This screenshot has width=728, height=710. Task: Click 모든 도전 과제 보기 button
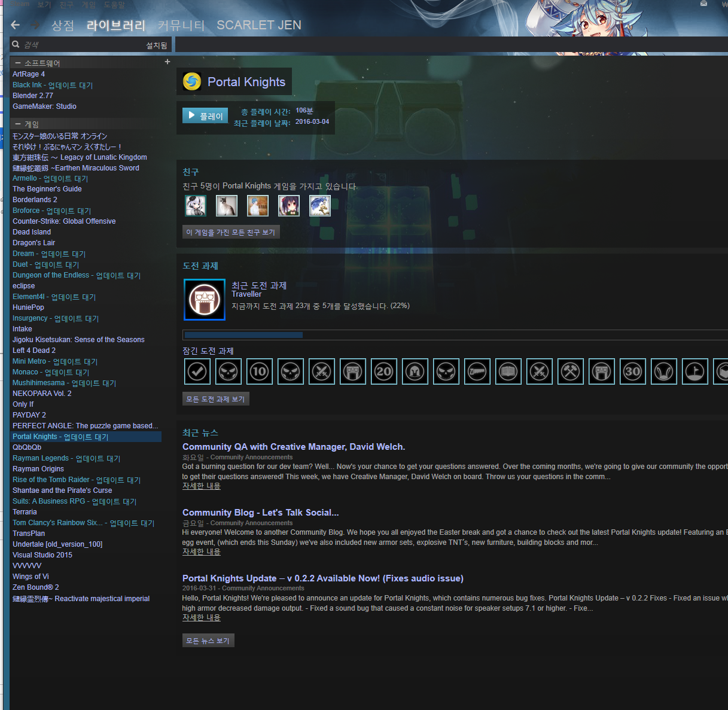(x=215, y=399)
